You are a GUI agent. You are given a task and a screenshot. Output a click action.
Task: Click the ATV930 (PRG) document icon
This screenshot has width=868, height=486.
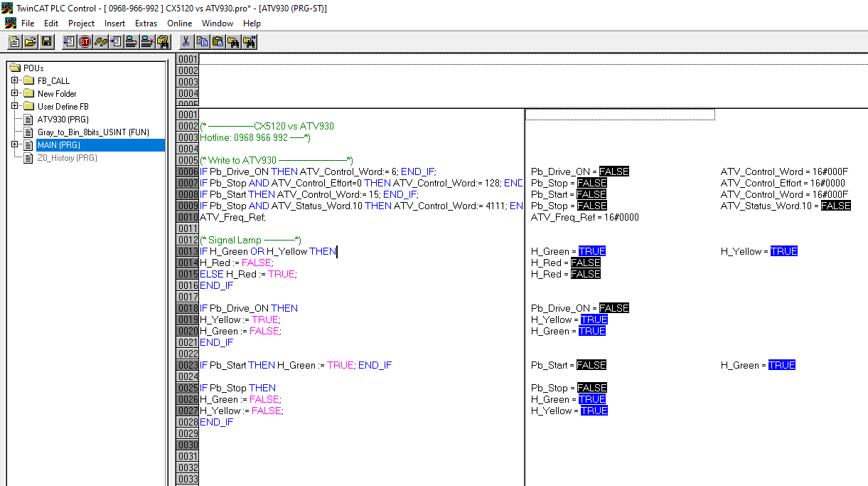[28, 119]
